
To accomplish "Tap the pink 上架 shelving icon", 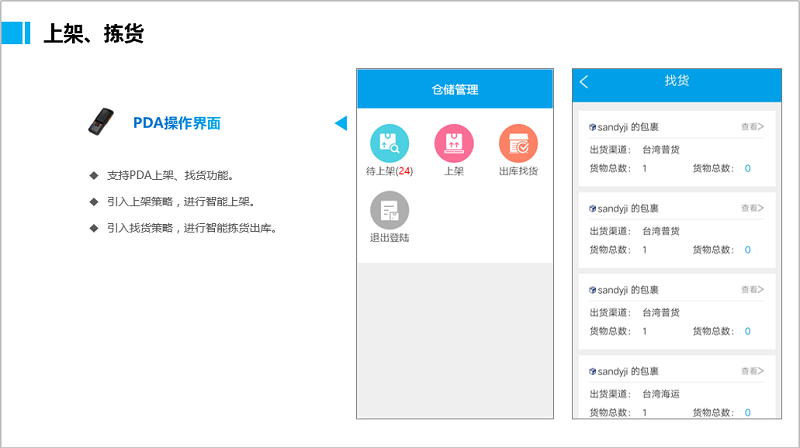I will click(453, 143).
